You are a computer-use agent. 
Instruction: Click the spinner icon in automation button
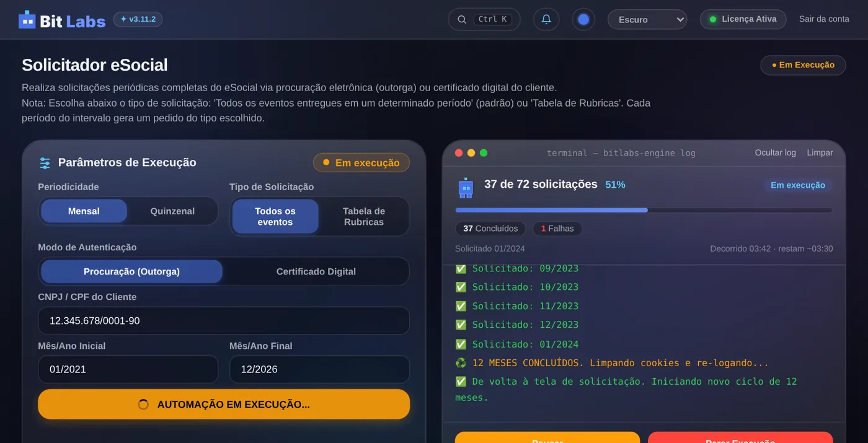click(143, 405)
